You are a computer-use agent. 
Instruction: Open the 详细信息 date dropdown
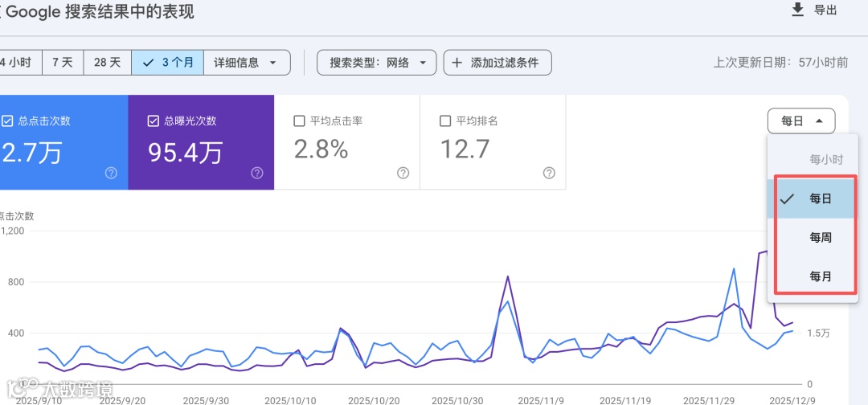[x=247, y=63]
